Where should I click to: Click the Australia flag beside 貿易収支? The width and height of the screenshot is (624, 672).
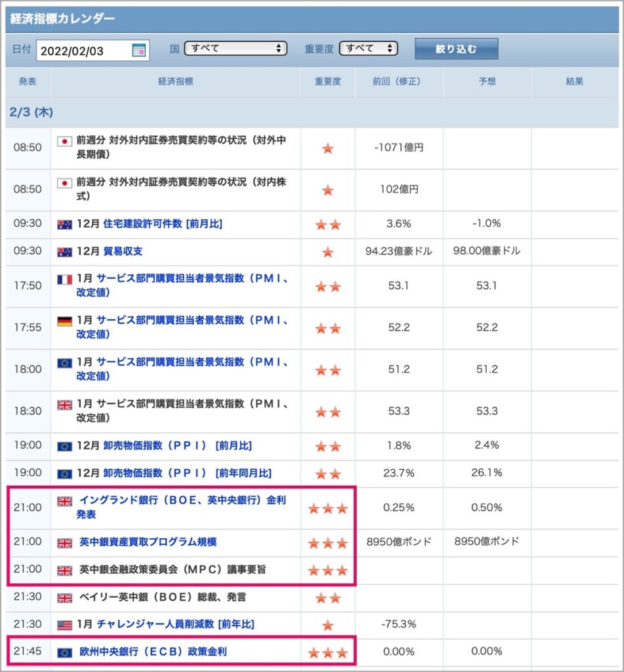[x=64, y=252]
